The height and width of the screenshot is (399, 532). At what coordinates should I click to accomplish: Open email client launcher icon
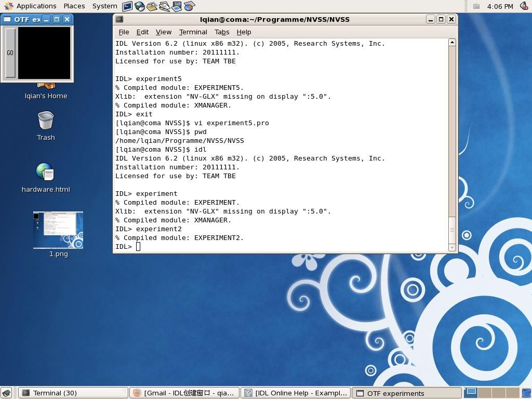pos(152,6)
